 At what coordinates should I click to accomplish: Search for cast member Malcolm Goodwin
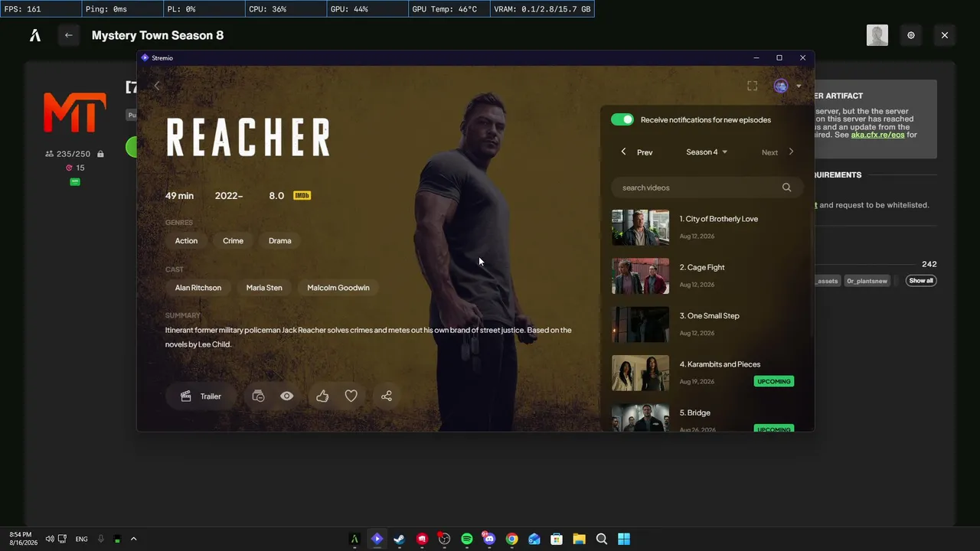point(338,288)
